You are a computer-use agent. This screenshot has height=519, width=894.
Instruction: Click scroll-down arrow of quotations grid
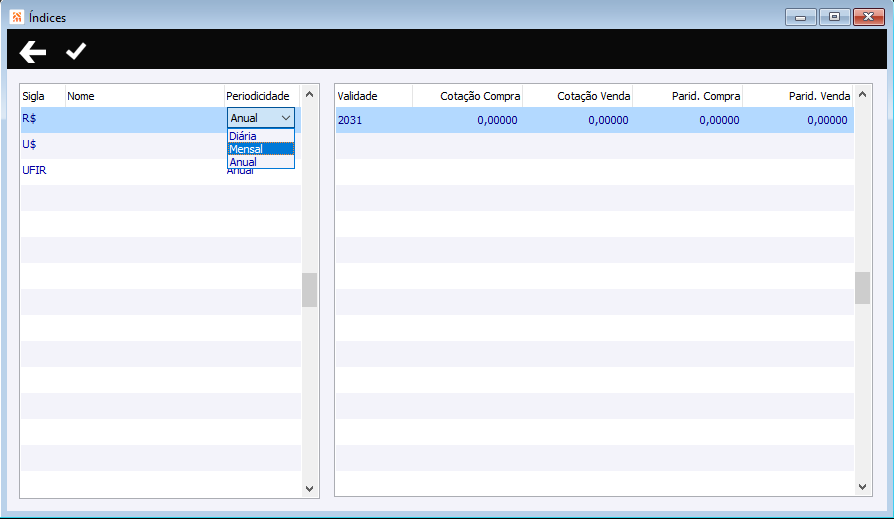coord(863,486)
